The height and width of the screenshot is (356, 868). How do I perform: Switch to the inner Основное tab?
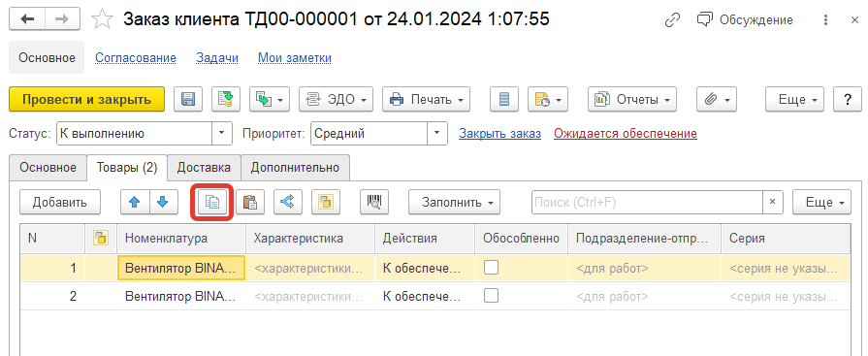point(48,168)
